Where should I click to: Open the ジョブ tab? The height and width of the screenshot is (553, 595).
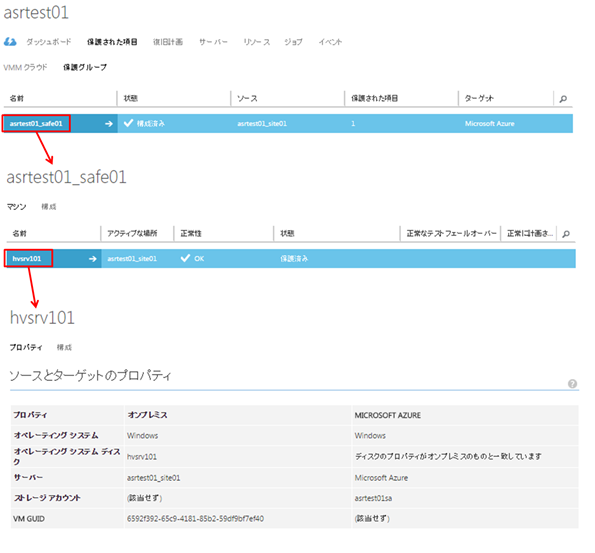293,42
